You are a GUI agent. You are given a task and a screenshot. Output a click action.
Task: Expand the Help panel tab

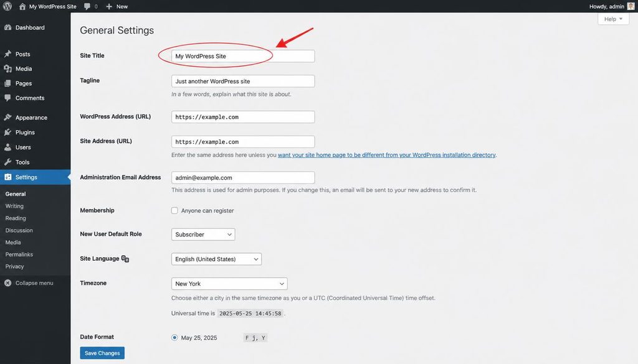[x=613, y=19]
